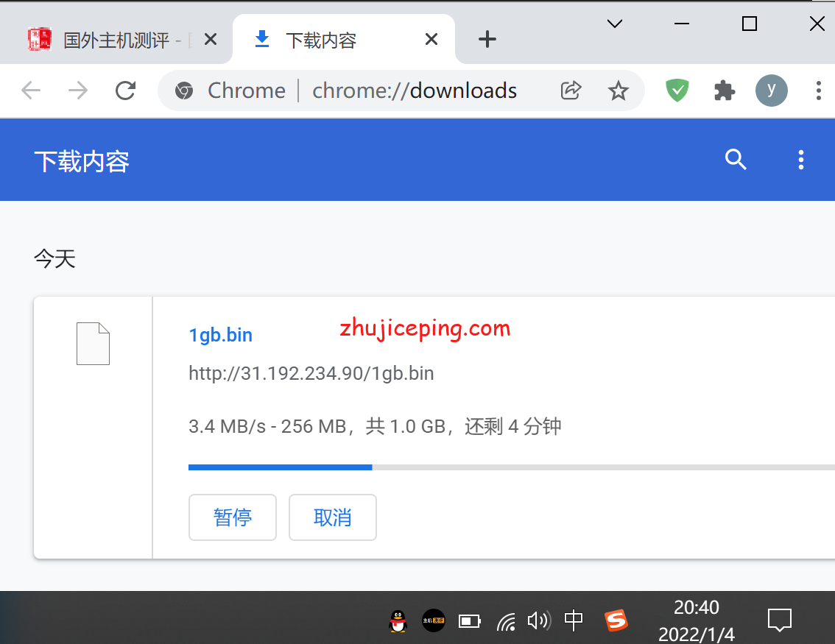Screen dimensions: 835x644
Task: Open the downloads page three-dot menu
Action: [x=801, y=160]
